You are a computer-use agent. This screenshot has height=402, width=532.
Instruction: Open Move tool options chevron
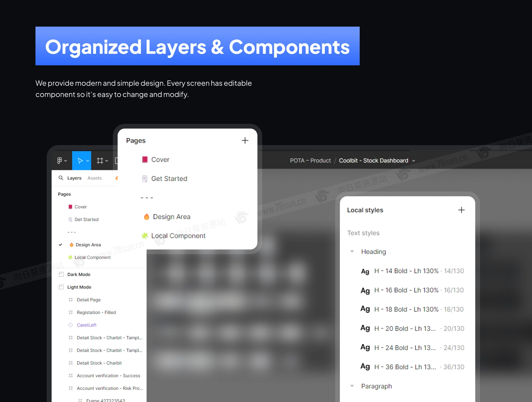(88, 161)
